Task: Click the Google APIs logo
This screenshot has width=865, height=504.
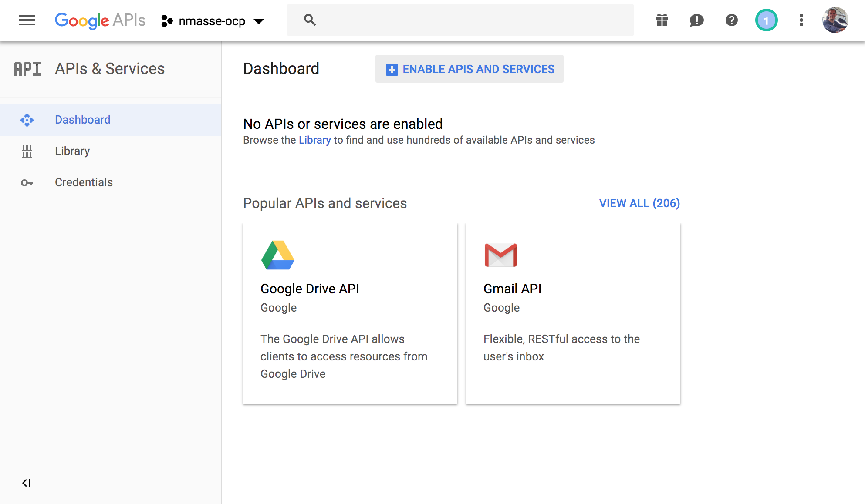Action: 100,20
